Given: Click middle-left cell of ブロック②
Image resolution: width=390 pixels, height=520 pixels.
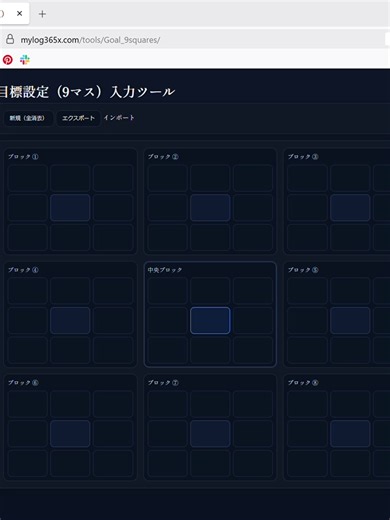Looking at the screenshot, I should pos(167,207).
